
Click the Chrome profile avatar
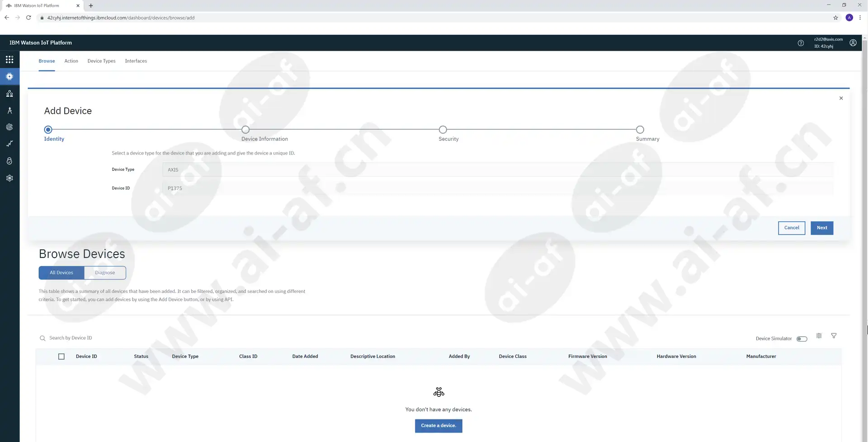pos(849,18)
